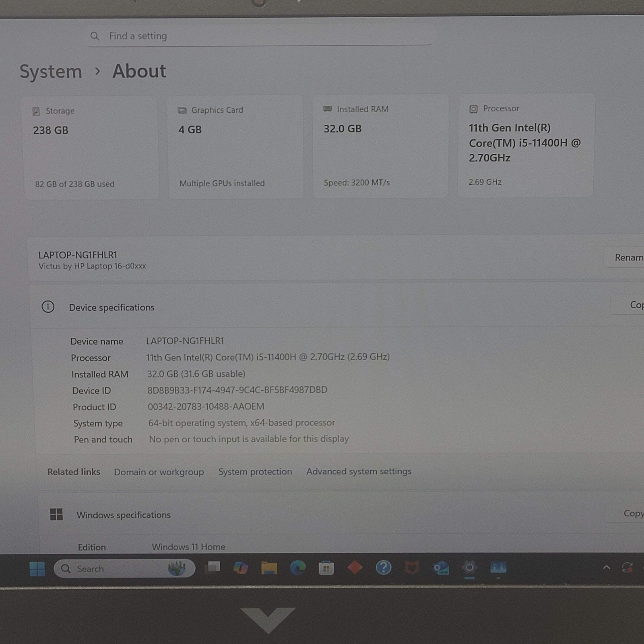Open the red diamond taskbar app
This screenshot has height=644, width=644.
pos(355,568)
